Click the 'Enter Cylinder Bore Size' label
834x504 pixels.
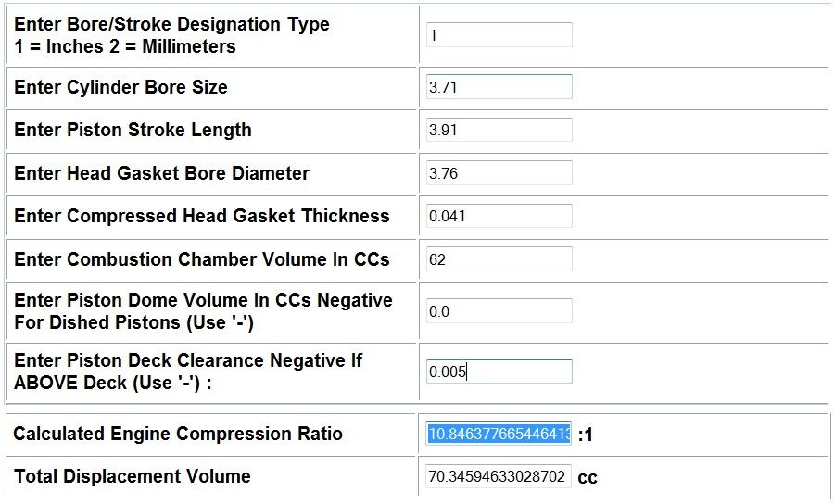point(120,87)
